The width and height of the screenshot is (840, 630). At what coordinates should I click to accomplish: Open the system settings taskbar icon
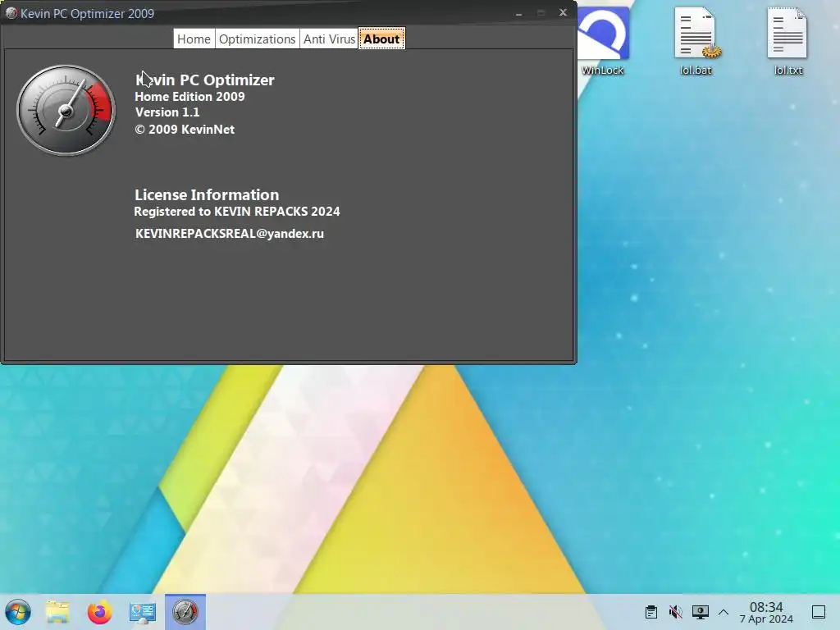coord(143,612)
